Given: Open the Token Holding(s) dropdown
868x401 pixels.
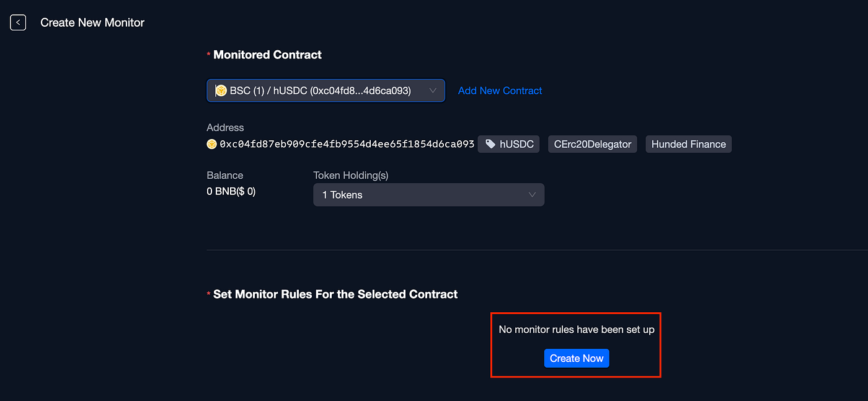Looking at the screenshot, I should tap(428, 195).
